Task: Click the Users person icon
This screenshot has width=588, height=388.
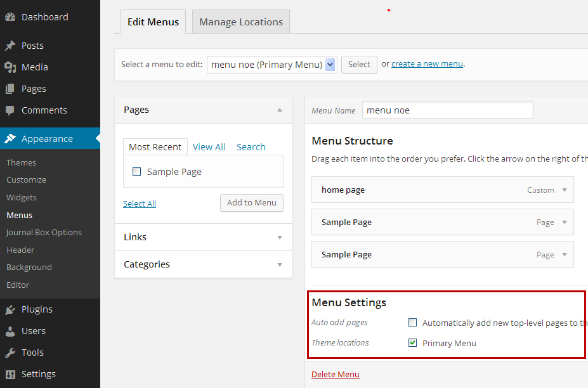Action: (10, 331)
